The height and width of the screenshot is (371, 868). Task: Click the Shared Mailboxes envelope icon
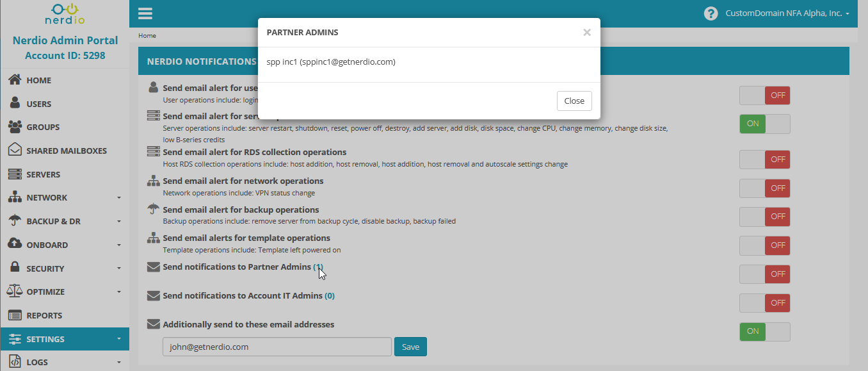(14, 150)
